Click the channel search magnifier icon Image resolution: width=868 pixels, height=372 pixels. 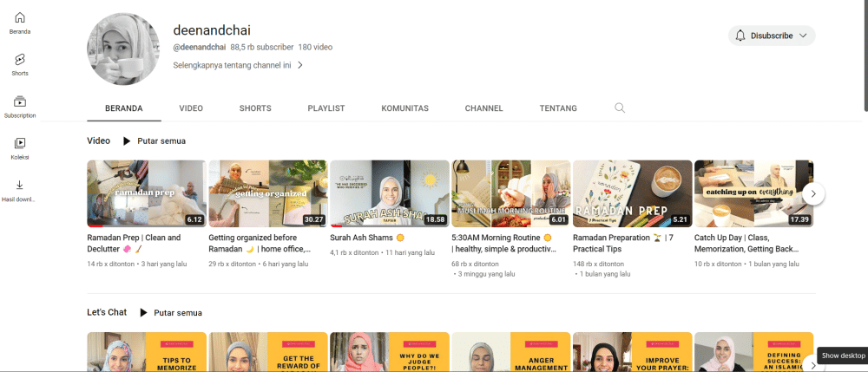tap(620, 108)
